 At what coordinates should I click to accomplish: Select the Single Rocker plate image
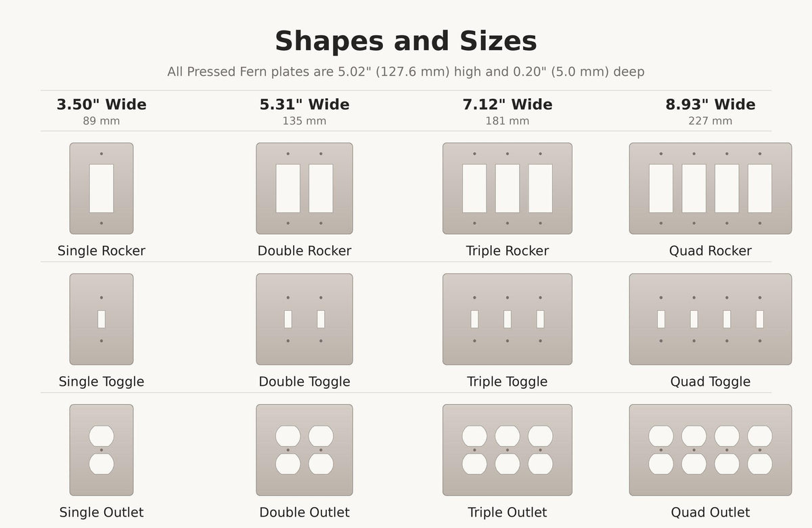pyautogui.click(x=101, y=188)
